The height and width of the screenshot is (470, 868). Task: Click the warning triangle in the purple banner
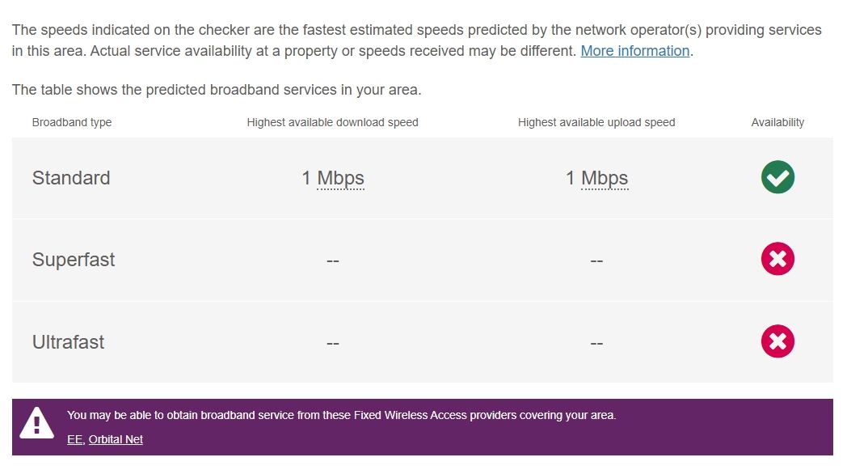(36, 423)
